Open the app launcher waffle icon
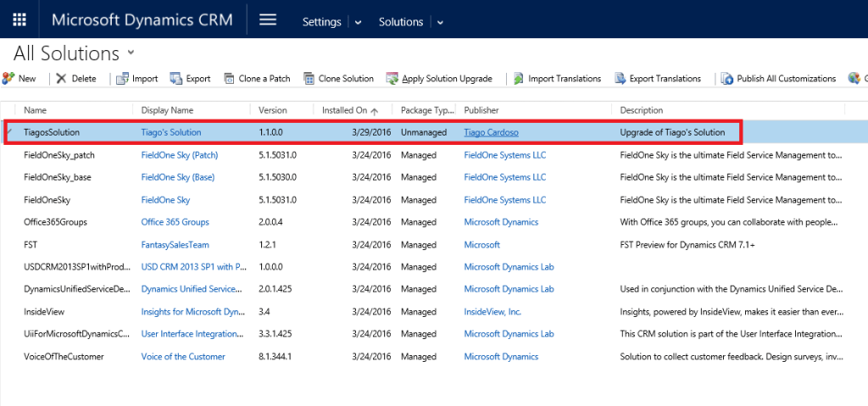The image size is (868, 406). pos(19,19)
